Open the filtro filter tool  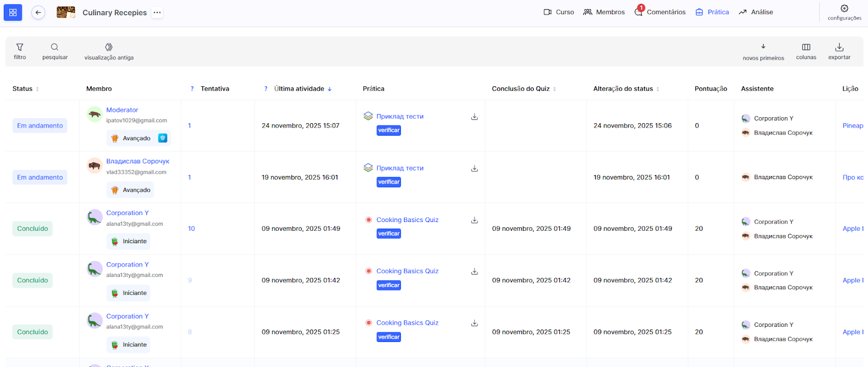tap(20, 51)
